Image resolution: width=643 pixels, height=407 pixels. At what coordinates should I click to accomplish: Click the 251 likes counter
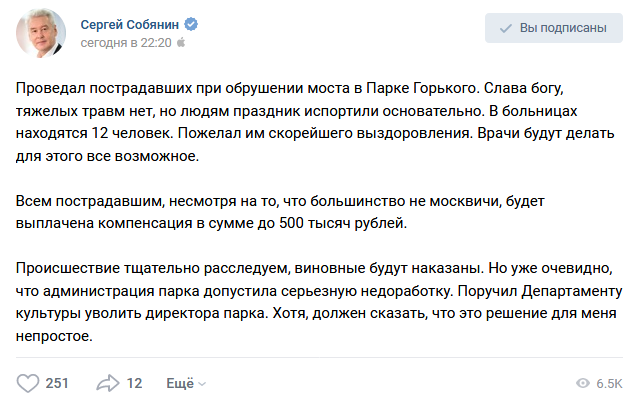[x=57, y=383]
